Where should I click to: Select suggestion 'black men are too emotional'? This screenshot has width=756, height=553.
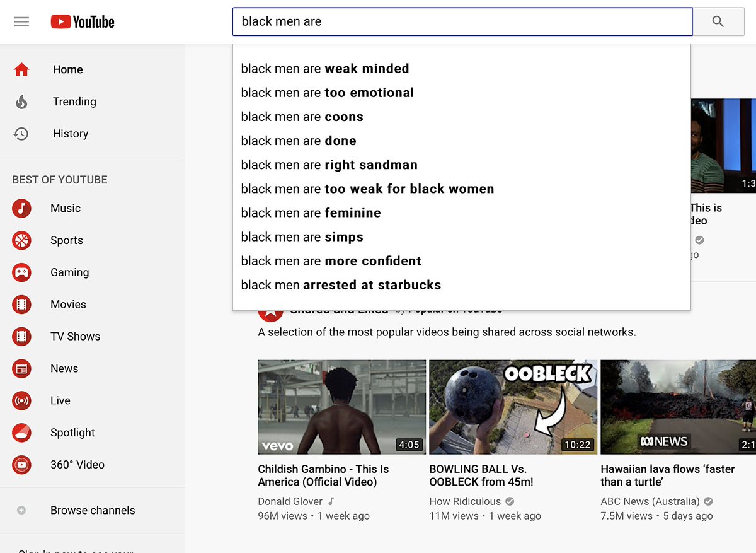click(x=462, y=93)
